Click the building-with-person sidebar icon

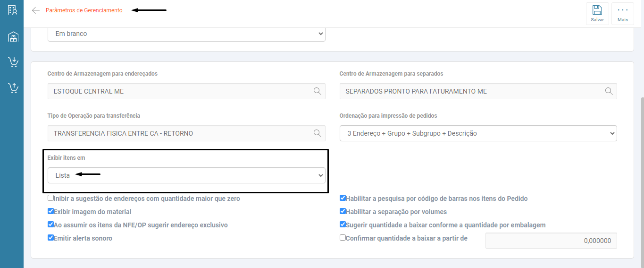tap(13, 10)
